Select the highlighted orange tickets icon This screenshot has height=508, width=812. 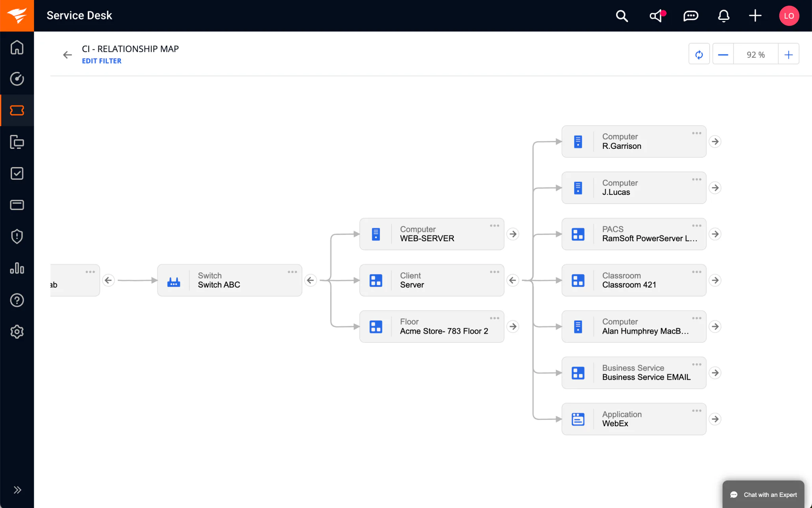[17, 110]
